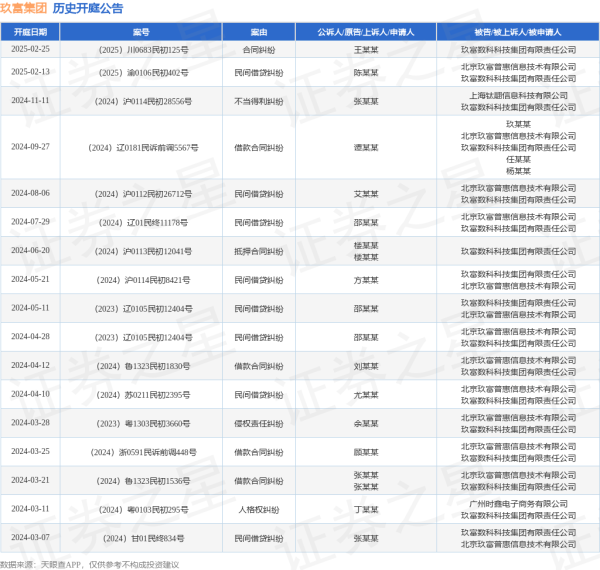Select case number (2024)甘01民终834号
The image size is (600, 570).
[143, 538]
